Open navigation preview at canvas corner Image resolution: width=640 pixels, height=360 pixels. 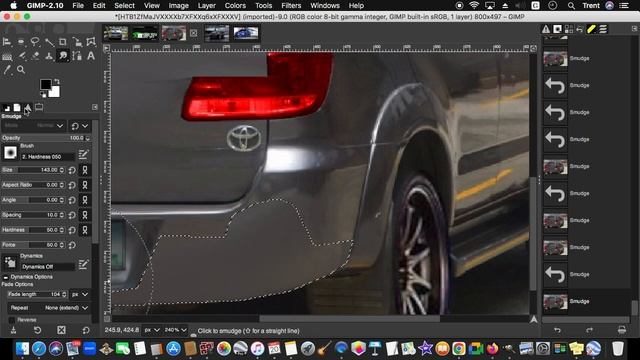pos(533,319)
